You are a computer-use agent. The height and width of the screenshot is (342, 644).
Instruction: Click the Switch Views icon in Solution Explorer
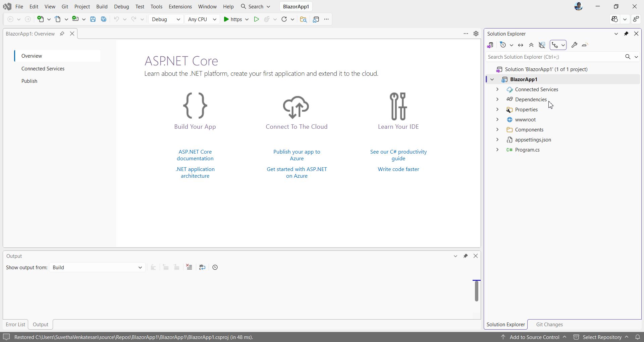(490, 45)
